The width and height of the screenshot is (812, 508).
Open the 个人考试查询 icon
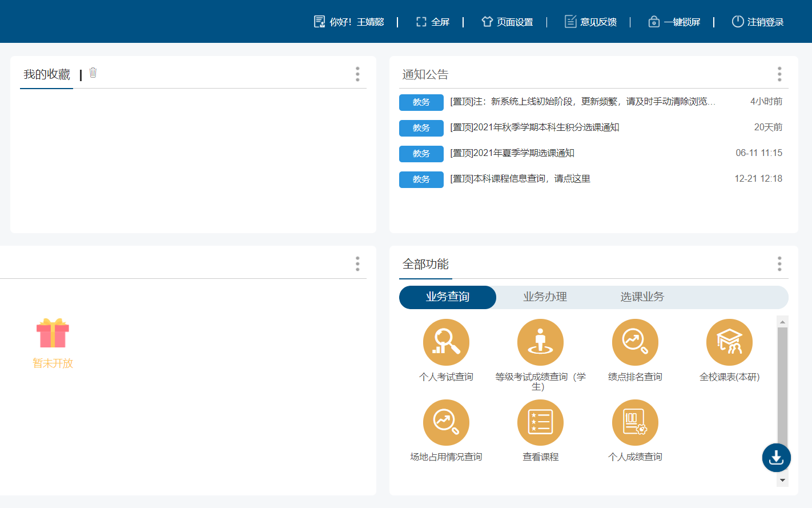[x=446, y=342]
